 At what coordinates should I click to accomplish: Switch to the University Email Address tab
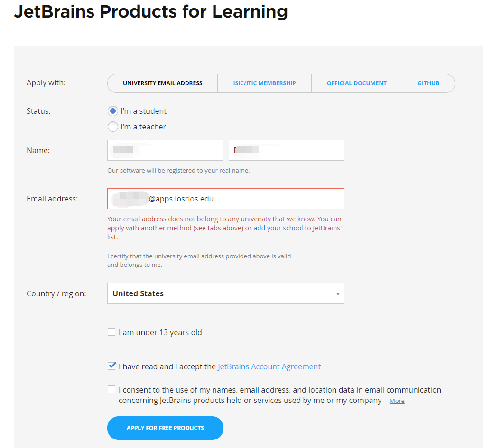coord(162,83)
